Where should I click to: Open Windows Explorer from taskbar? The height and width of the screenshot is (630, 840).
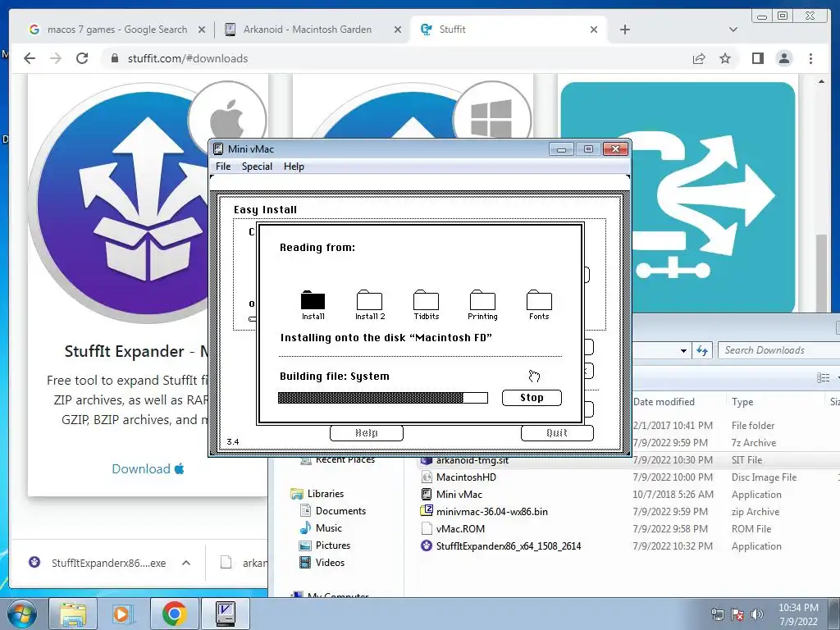(73, 614)
